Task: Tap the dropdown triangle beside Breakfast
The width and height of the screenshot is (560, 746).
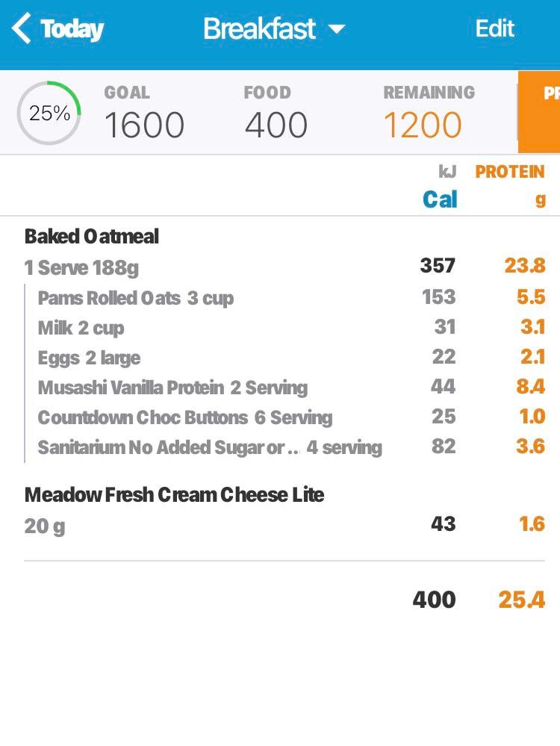Action: coord(337,30)
